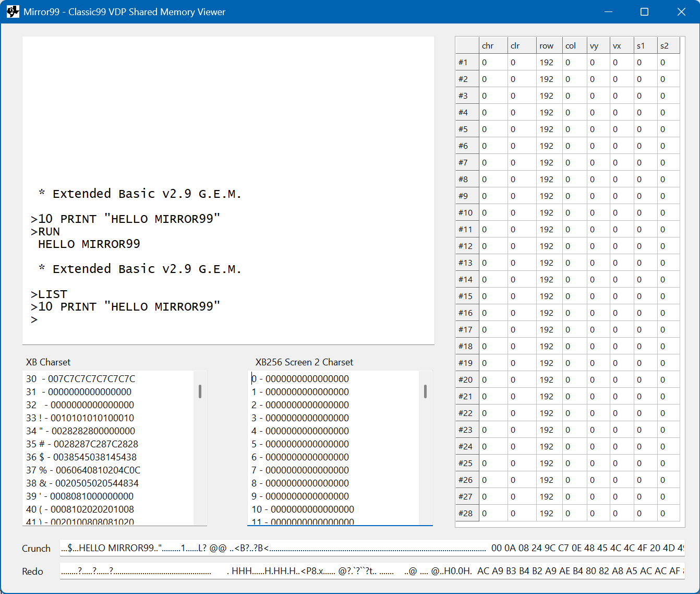
Task: Minimize the Mirror99 window
Action: 608,11
